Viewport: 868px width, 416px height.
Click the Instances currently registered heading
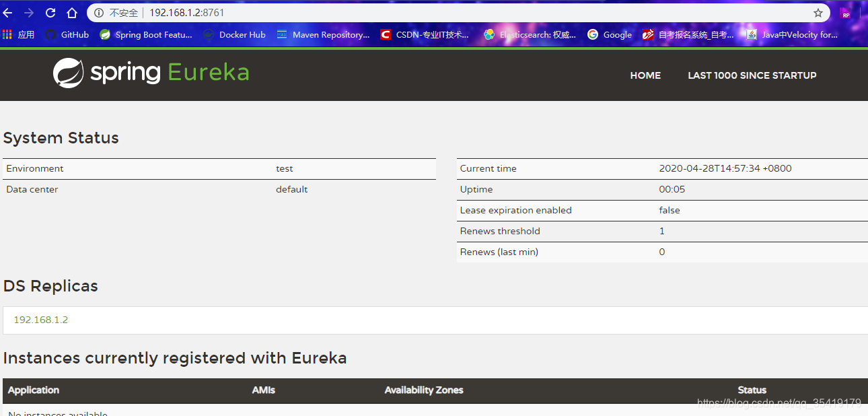pos(175,357)
